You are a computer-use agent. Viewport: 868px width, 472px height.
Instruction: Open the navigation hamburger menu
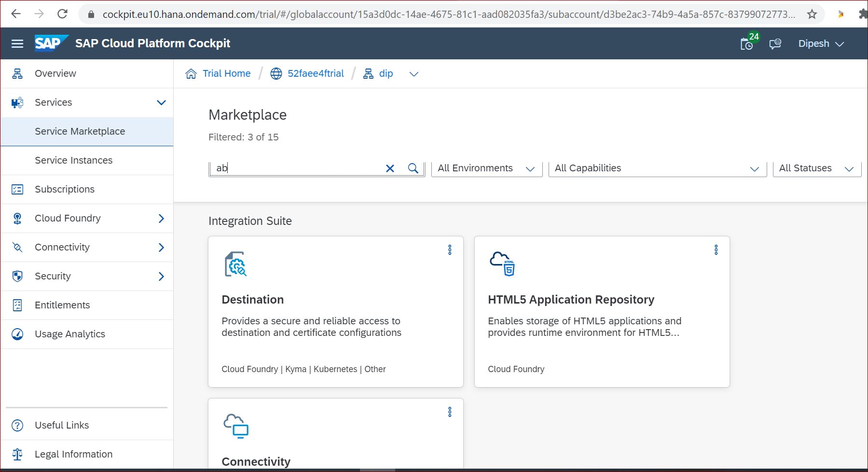click(17, 43)
